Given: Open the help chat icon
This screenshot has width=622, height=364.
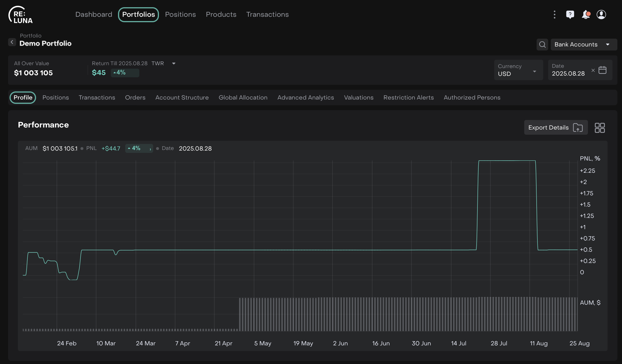Looking at the screenshot, I should pos(570,14).
